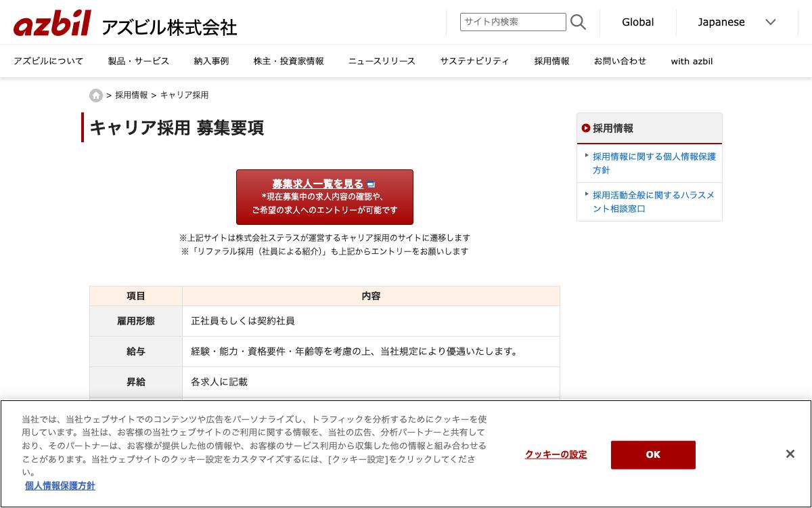Open 製品・サービス menu
Viewport: 812px width, 508px height.
pos(139,61)
